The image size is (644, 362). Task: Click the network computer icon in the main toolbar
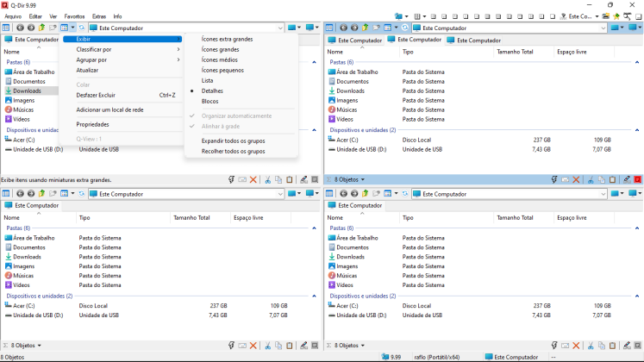pyautogui.click(x=398, y=16)
